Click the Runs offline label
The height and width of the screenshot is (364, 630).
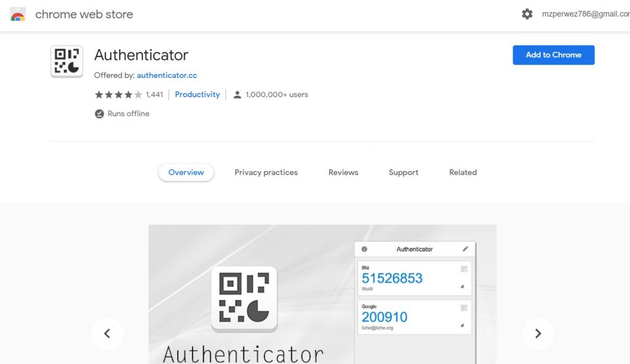[x=129, y=114]
